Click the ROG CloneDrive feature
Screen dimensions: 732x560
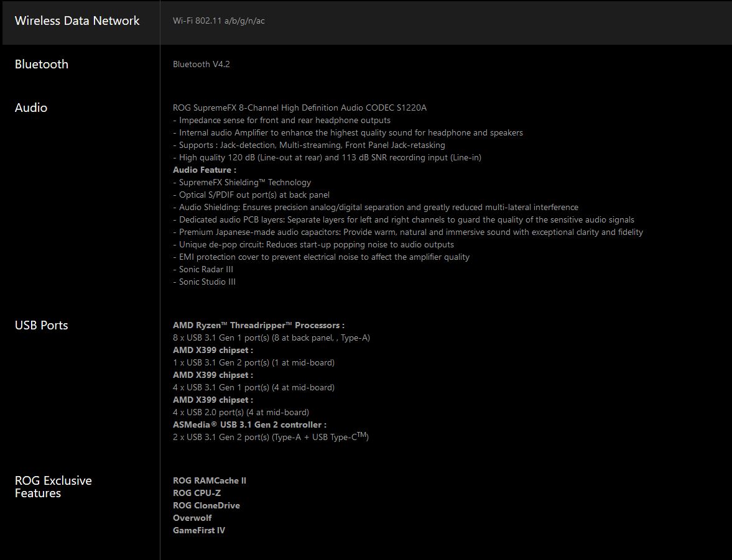pos(206,506)
